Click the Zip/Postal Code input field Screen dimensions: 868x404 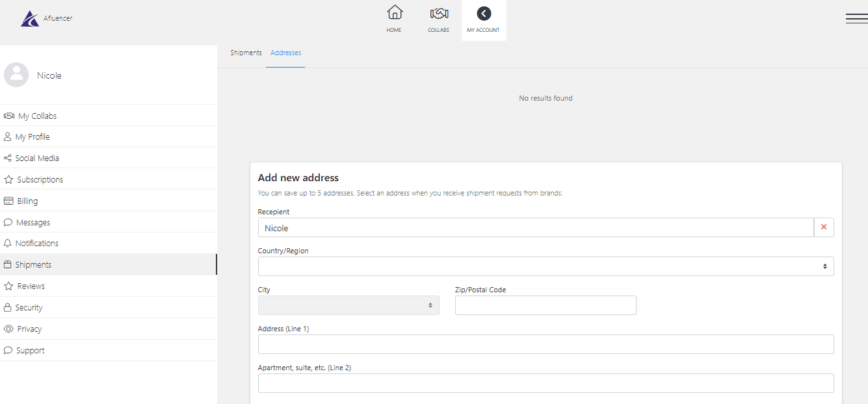click(545, 305)
